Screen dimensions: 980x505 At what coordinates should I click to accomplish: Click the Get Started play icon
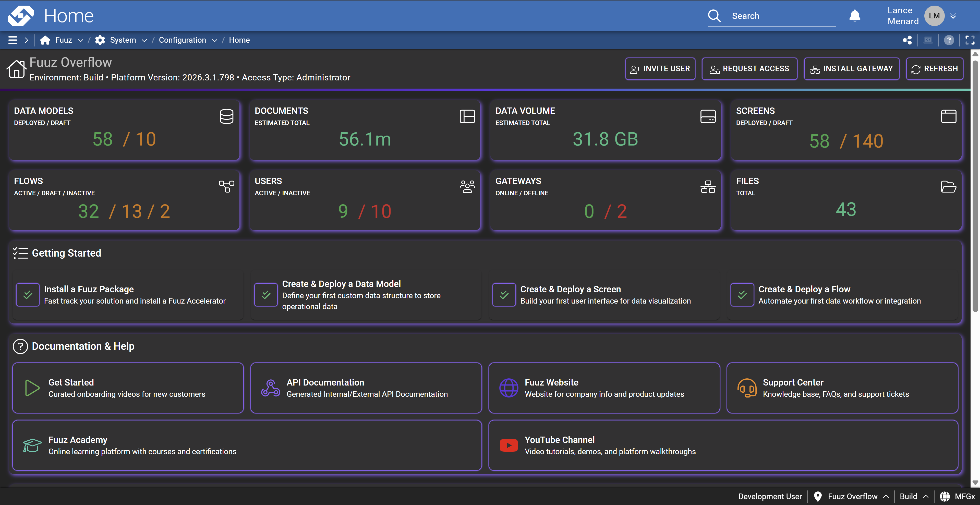(32, 388)
